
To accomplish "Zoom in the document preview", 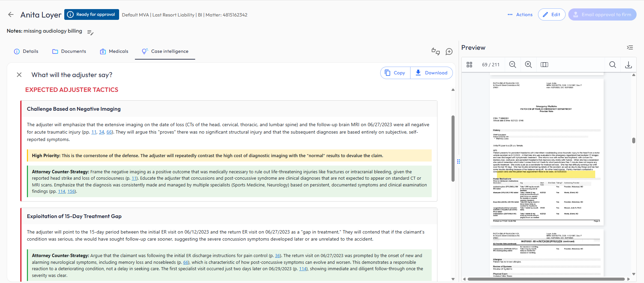I will pyautogui.click(x=528, y=65).
